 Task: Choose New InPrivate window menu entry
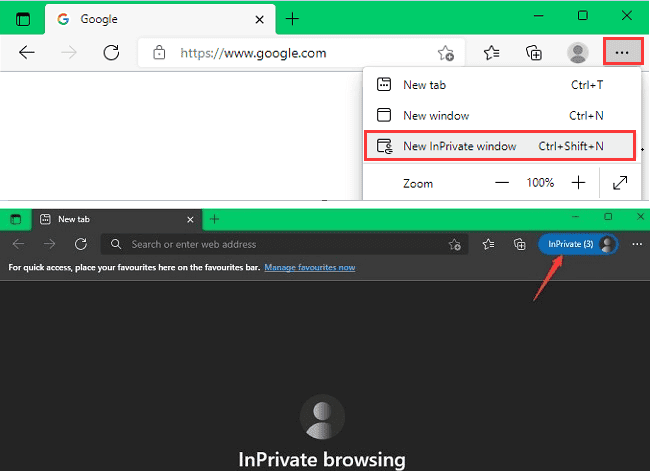[500, 146]
